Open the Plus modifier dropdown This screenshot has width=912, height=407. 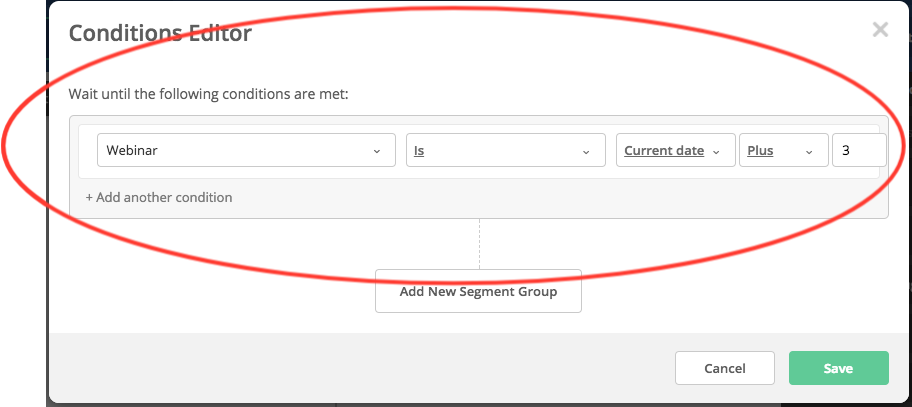[783, 151]
